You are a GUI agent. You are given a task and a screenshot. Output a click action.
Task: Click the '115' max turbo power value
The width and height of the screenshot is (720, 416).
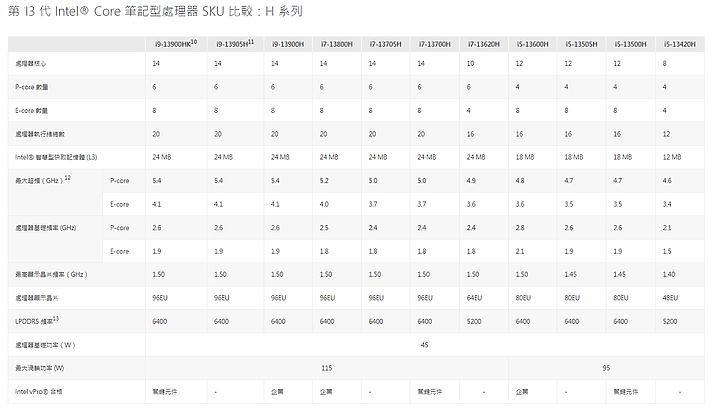tap(326, 368)
